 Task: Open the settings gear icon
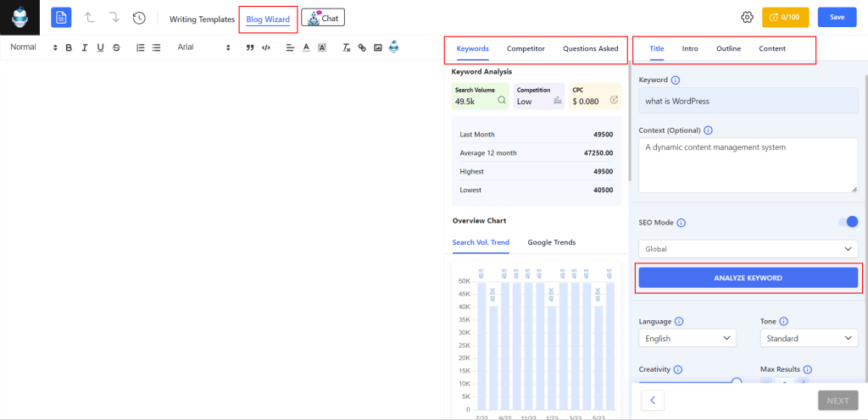click(748, 17)
